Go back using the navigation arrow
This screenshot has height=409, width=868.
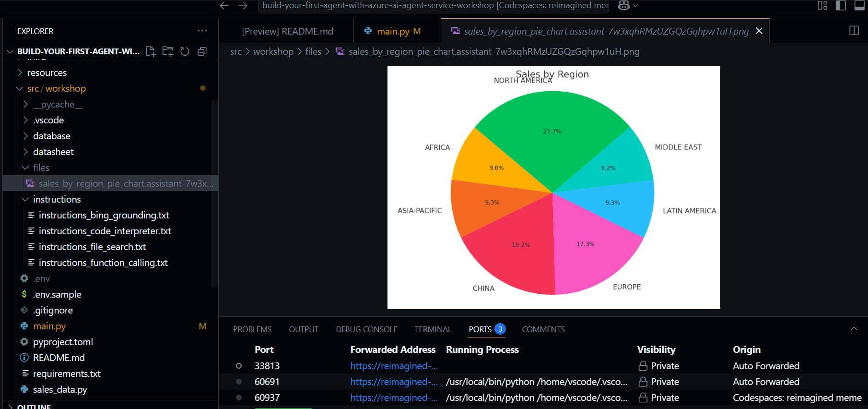click(224, 6)
